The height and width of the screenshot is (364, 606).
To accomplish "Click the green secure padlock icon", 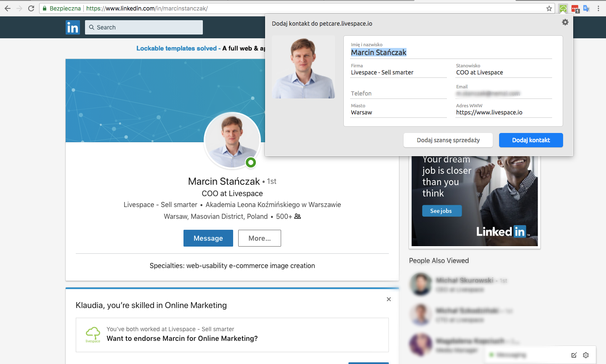I will coord(45,8).
